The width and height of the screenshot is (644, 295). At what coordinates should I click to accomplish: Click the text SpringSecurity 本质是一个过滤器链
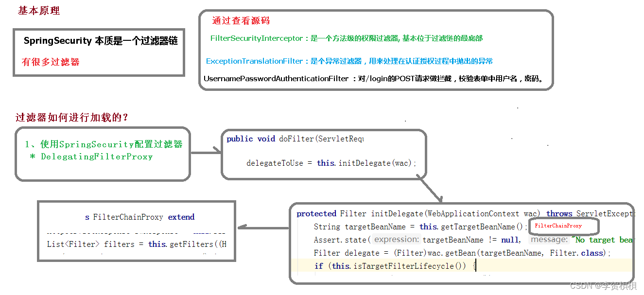tap(101, 41)
